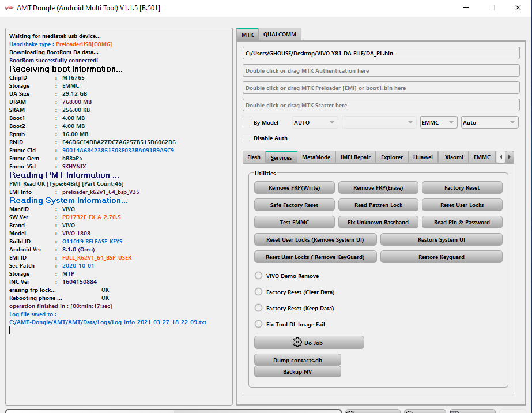
Task: Enable the By Model checkbox
Action: [247, 123]
